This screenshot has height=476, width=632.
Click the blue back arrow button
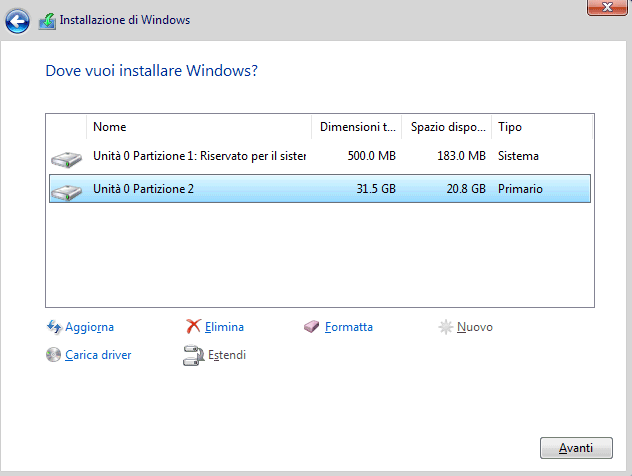[17, 21]
